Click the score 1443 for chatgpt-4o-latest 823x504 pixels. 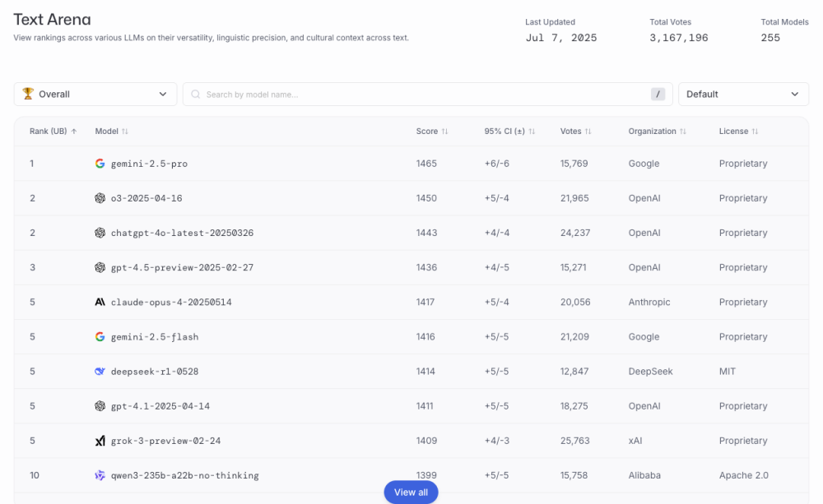coord(426,233)
